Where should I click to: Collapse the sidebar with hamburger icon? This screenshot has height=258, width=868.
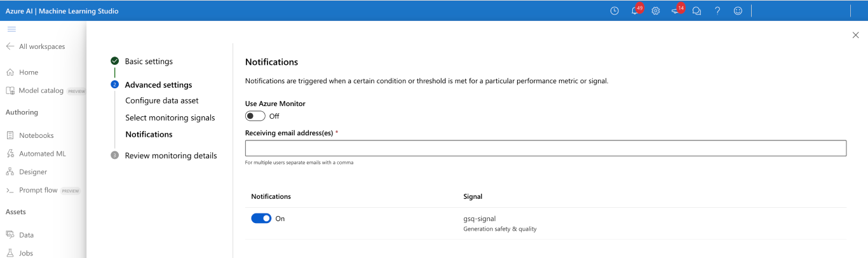click(x=11, y=29)
